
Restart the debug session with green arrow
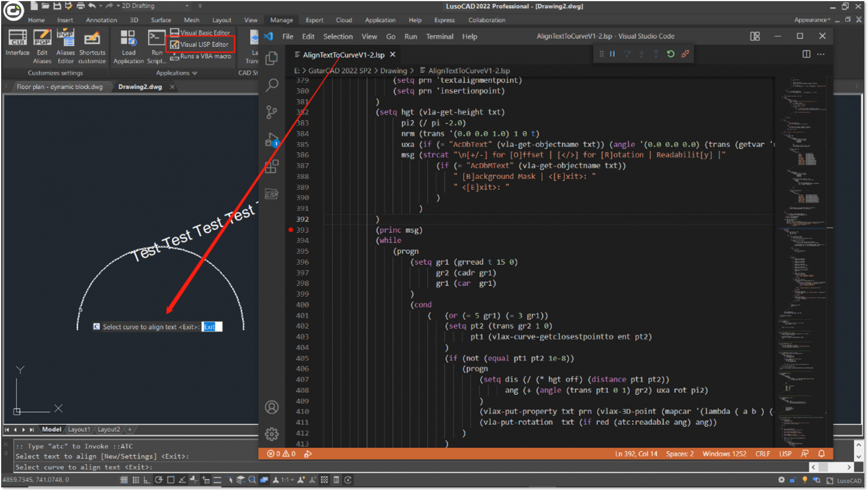pos(671,54)
